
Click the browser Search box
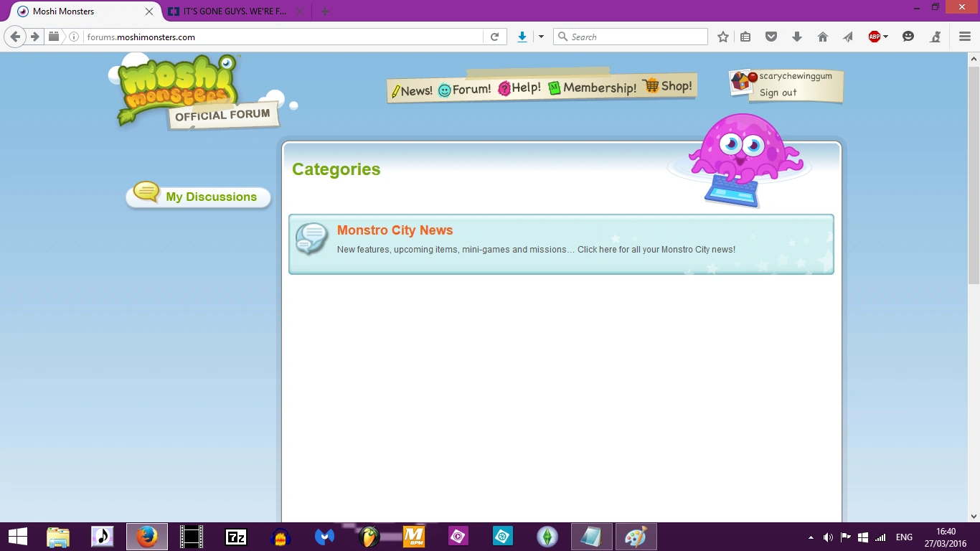631,37
